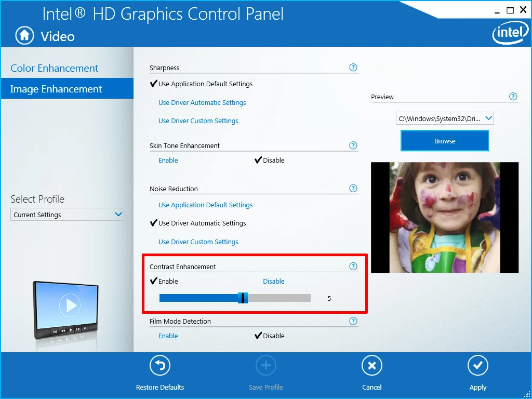The width and height of the screenshot is (532, 399).
Task: Enable Skin Tone Enhancement
Action: 168,160
